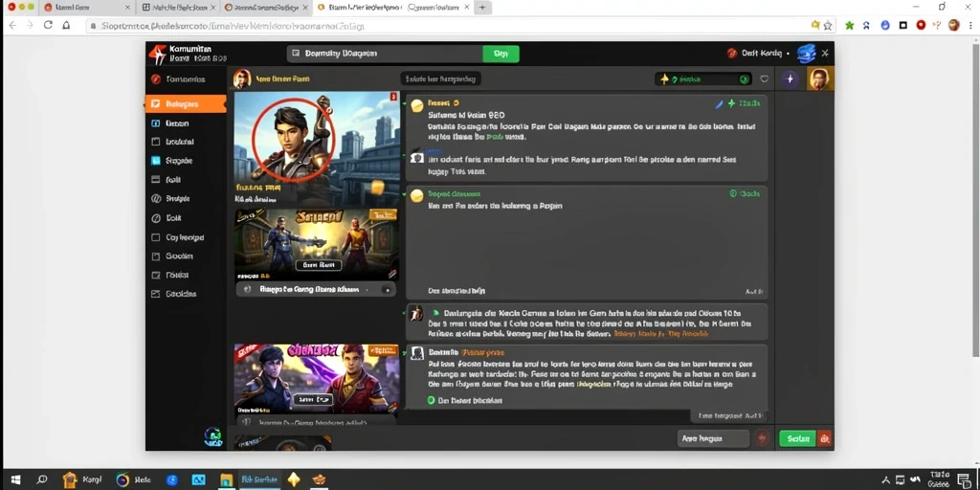Click the green button next to the search field
Screen dimensions: 980x490
501,54
